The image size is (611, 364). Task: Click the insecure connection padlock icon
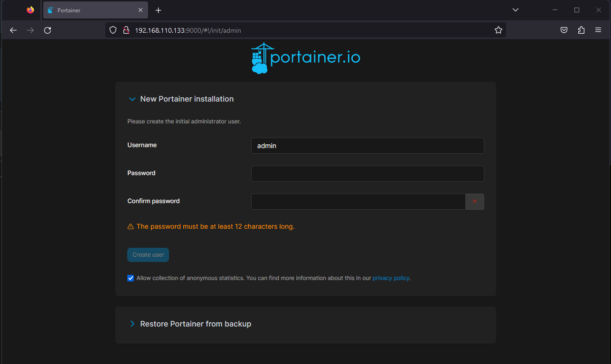[126, 30]
